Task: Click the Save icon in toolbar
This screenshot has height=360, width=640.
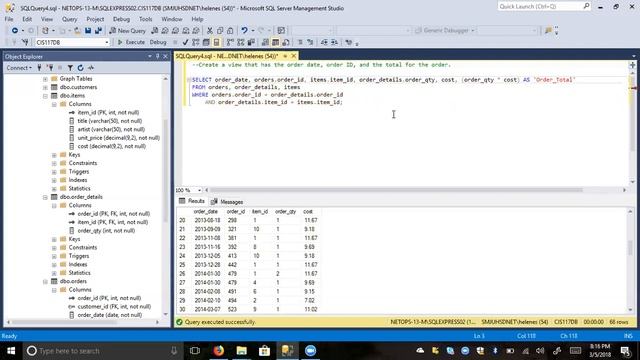Action: tap(88, 31)
